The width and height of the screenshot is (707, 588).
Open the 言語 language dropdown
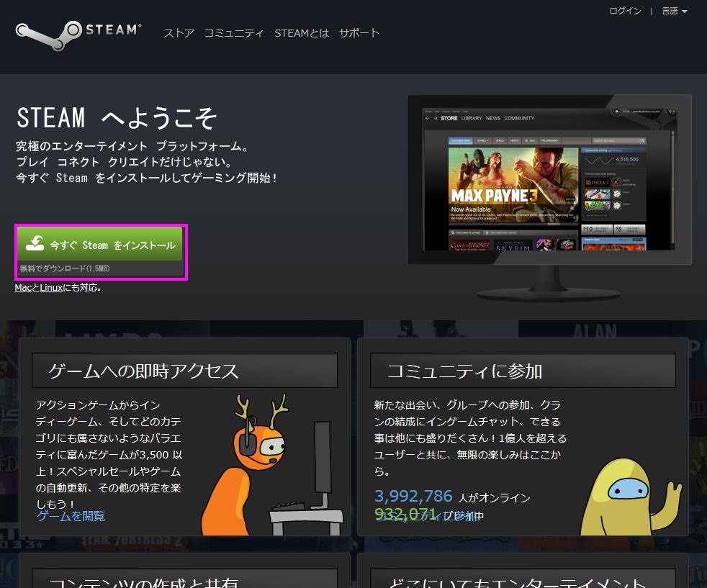click(674, 11)
